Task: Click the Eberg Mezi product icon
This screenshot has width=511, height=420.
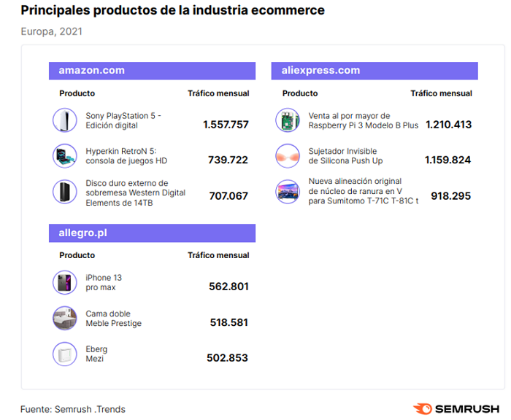Action: point(64,354)
